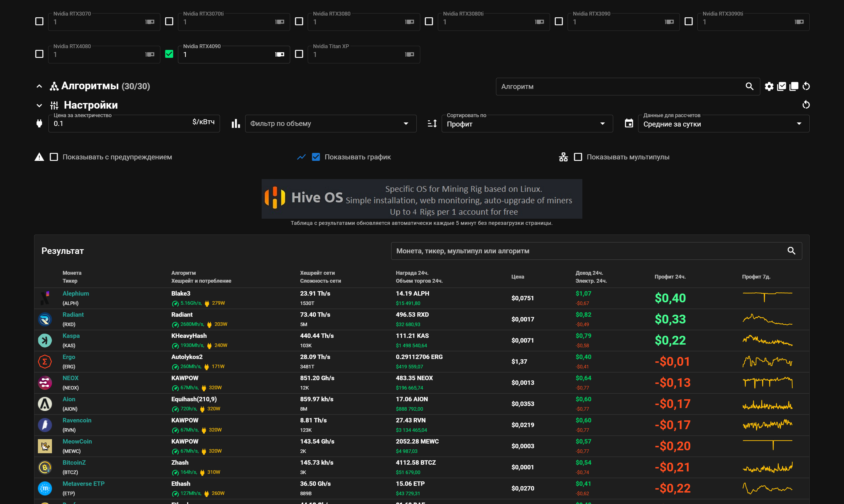Click the Ravencoin coin logo
The image size is (844, 504).
(45, 425)
